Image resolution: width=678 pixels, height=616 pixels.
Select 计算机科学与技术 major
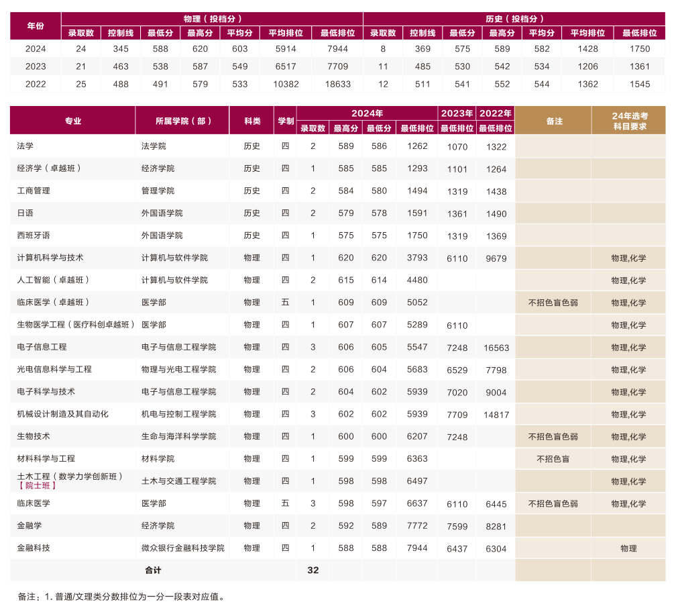click(x=50, y=258)
